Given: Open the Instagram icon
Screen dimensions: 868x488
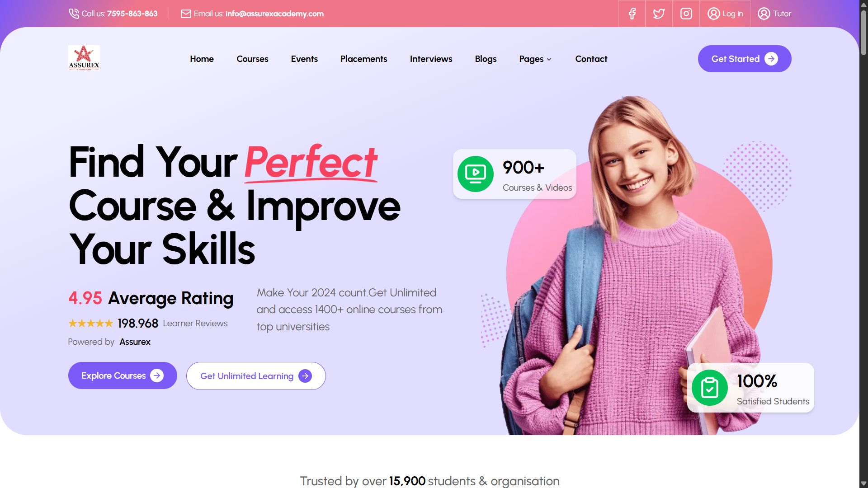Looking at the screenshot, I should coord(686,14).
